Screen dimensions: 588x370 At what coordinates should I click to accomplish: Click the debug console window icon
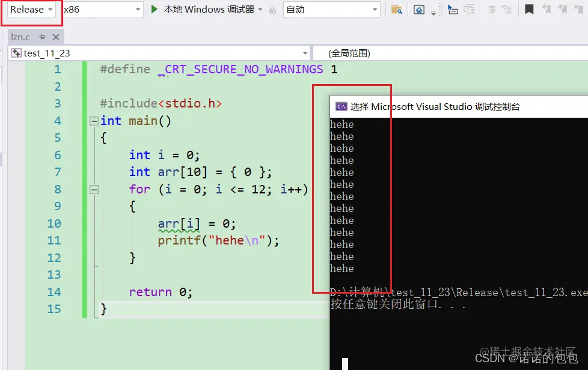tap(341, 107)
